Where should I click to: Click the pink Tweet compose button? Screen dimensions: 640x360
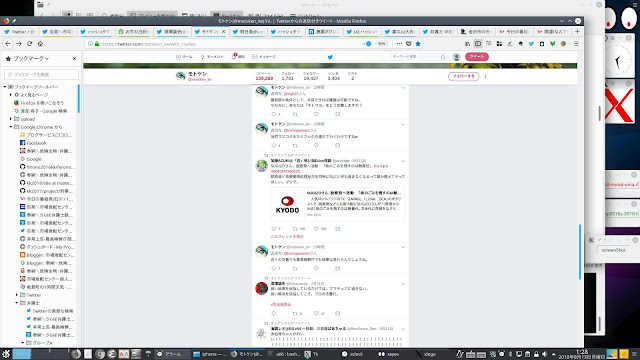click(477, 57)
